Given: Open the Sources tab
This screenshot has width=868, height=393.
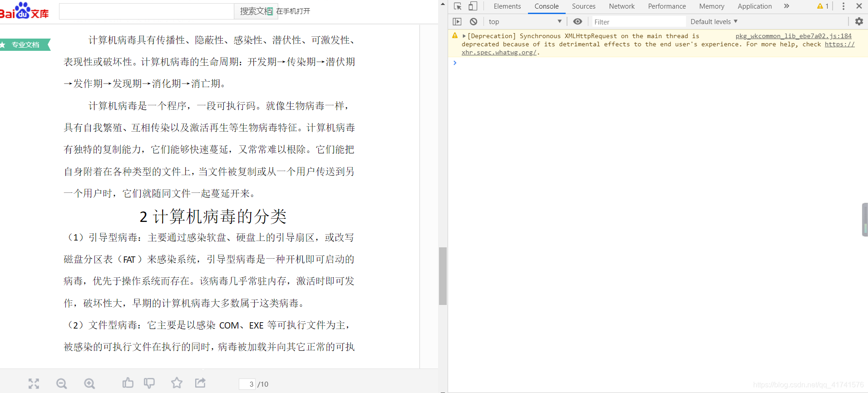Looking at the screenshot, I should coord(583,6).
